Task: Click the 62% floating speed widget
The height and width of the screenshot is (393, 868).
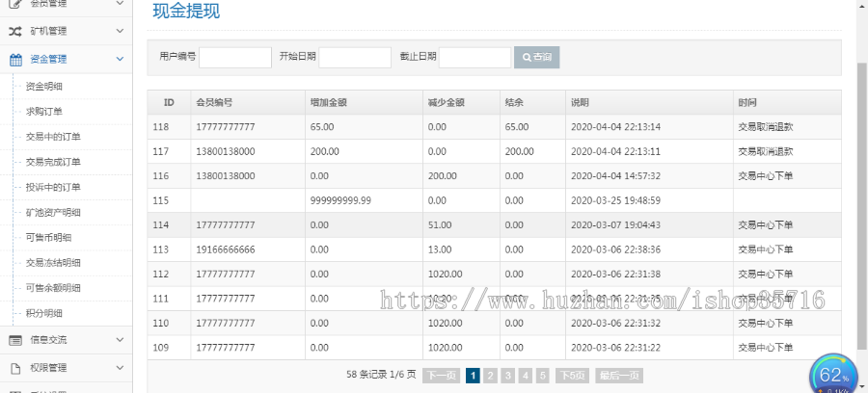Action: click(x=832, y=375)
